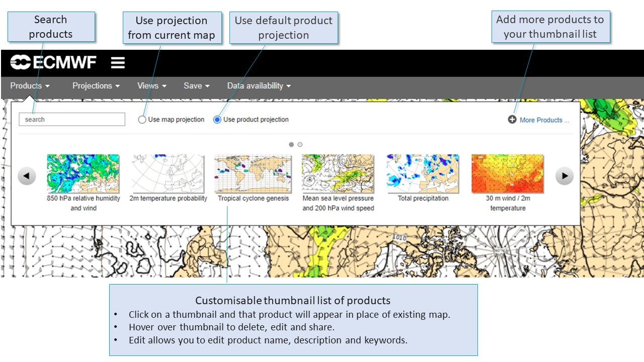Click the ECMWF logo
Viewport: 644px width, 362px height.
(x=53, y=62)
